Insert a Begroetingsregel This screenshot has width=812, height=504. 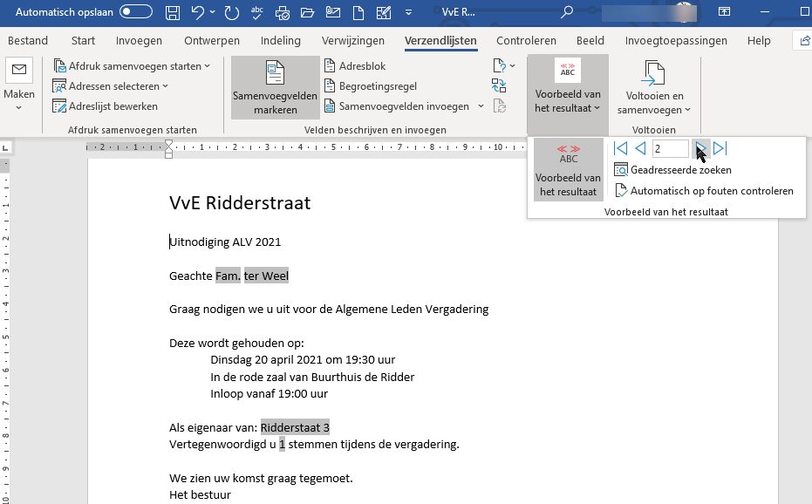click(371, 86)
